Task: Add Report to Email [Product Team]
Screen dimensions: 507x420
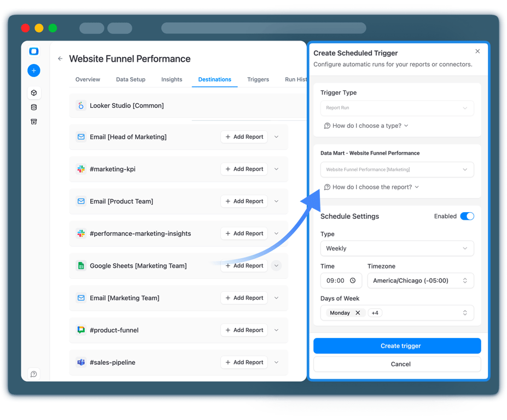Action: click(244, 201)
